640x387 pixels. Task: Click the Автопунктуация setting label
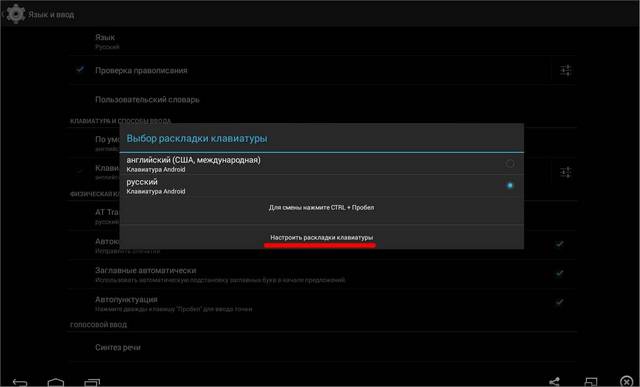tap(126, 299)
